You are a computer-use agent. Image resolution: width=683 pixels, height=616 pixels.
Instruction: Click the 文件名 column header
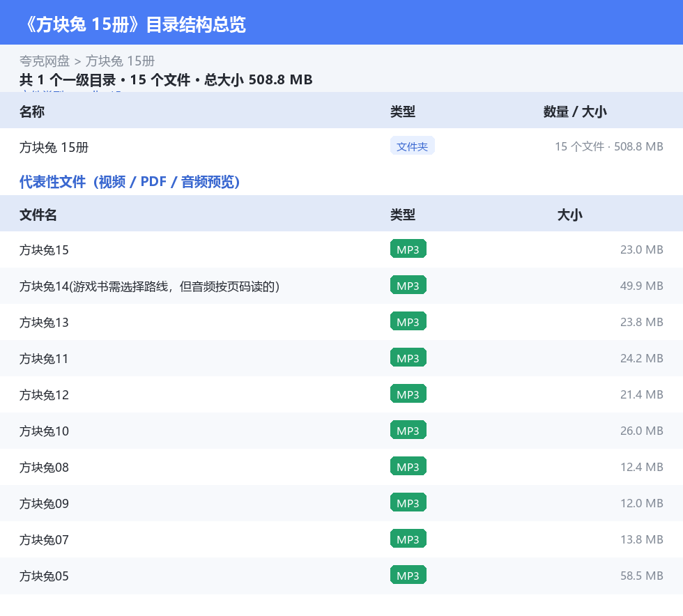pos(38,215)
